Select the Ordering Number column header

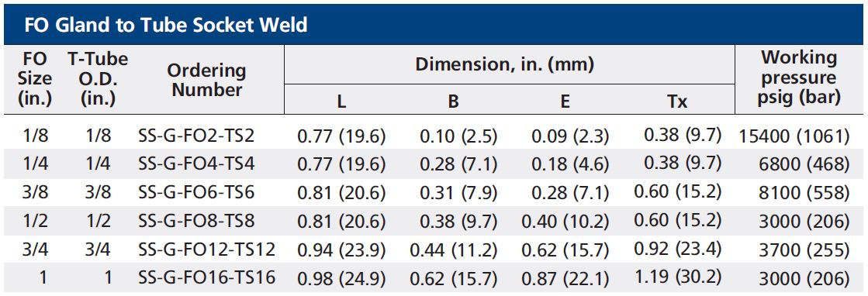click(207, 81)
